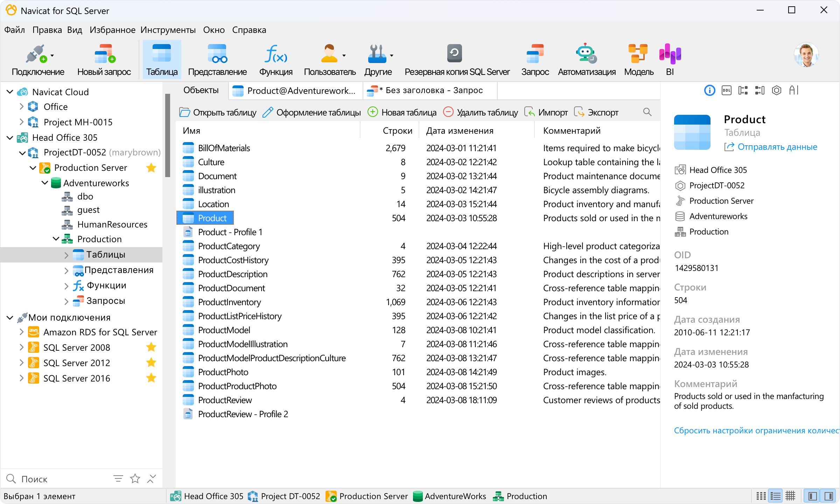The height and width of the screenshot is (504, 840).
Task: Open the AI assistant icon in right panel
Action: (x=794, y=91)
